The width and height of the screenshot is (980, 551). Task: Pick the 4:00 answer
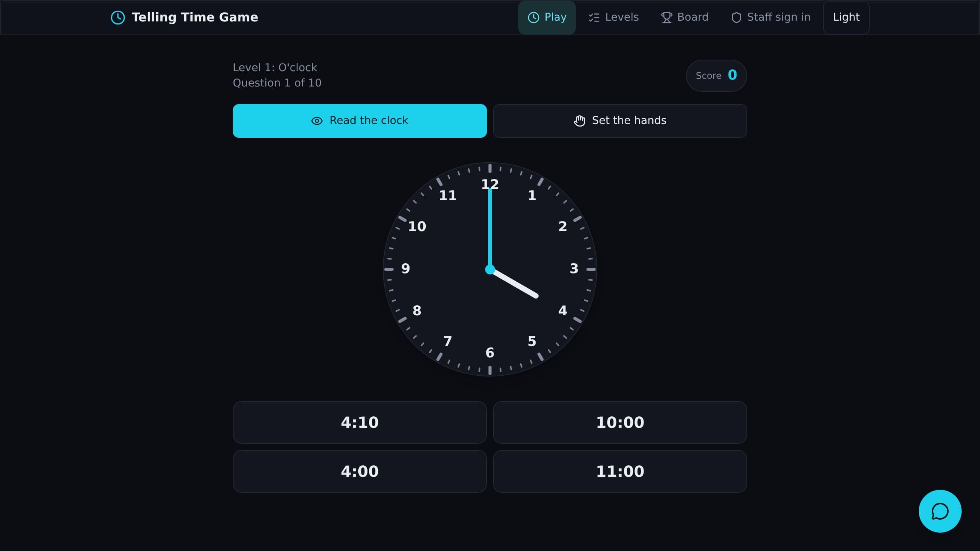pos(359,471)
